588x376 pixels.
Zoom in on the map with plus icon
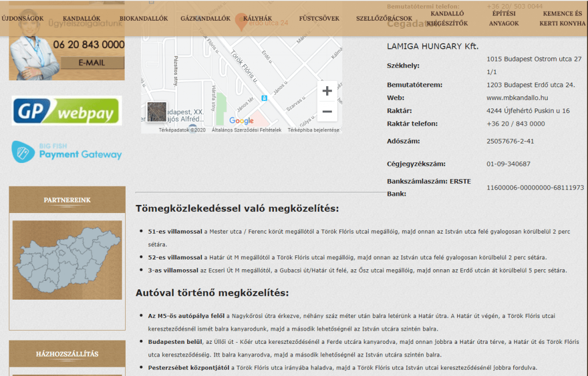click(327, 91)
